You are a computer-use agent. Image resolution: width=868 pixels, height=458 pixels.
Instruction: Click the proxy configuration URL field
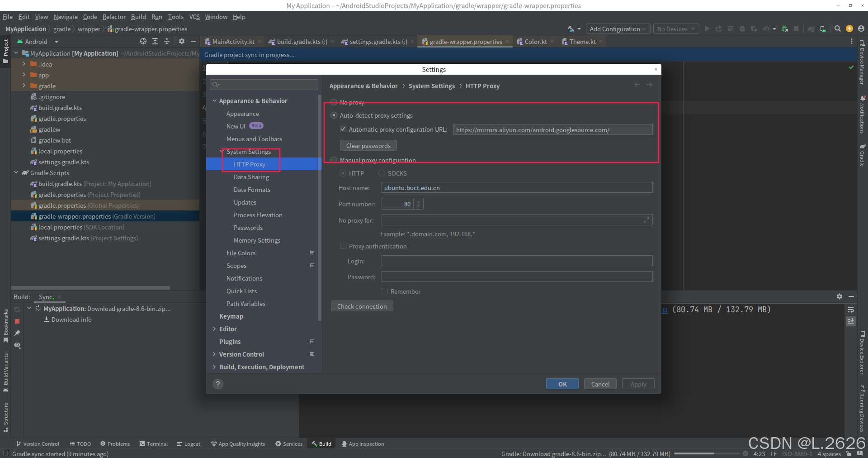click(x=552, y=130)
